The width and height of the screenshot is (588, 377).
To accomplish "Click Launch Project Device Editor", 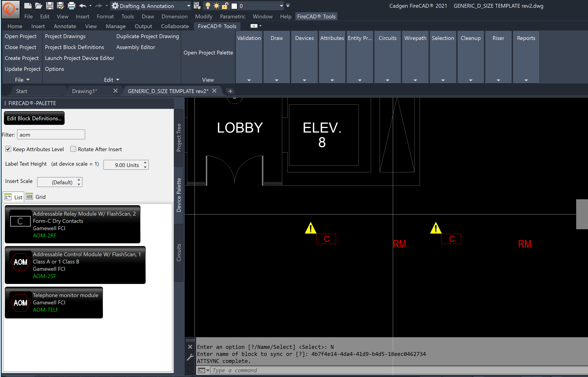I will [79, 58].
